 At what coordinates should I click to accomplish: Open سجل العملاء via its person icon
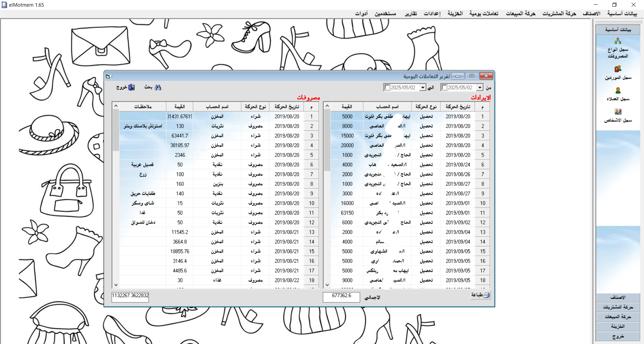[618, 91]
